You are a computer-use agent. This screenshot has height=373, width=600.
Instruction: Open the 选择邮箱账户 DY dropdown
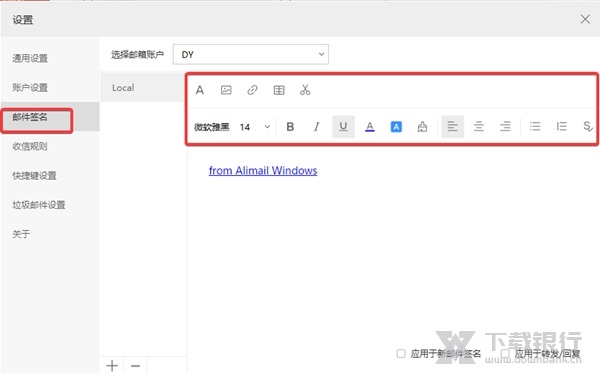coord(251,54)
